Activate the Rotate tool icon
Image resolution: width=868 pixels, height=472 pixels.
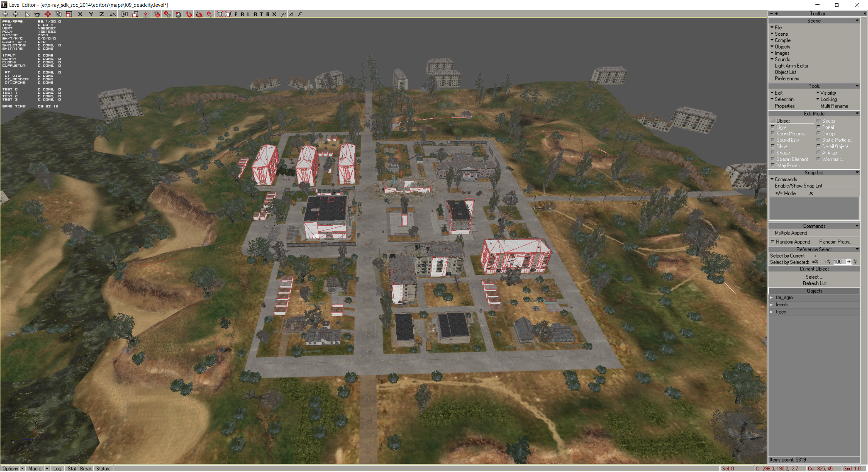[58, 14]
